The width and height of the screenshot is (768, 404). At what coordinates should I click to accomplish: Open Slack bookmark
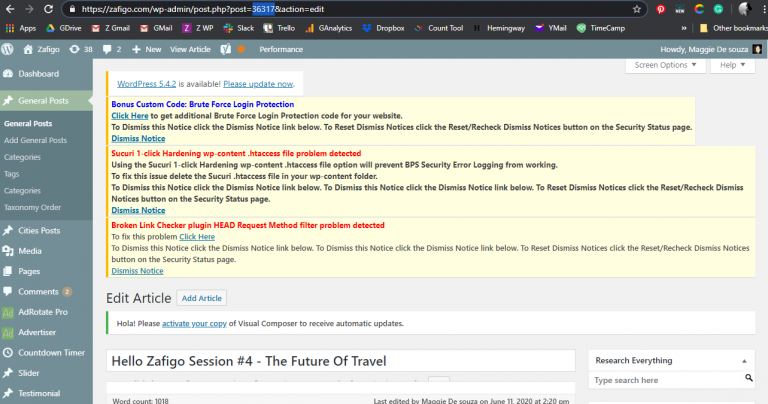click(239, 28)
